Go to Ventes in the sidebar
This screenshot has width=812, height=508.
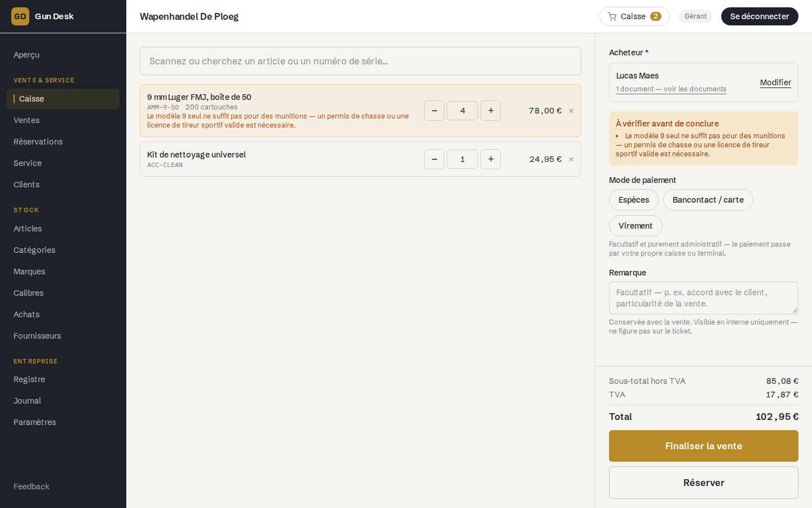63,120
